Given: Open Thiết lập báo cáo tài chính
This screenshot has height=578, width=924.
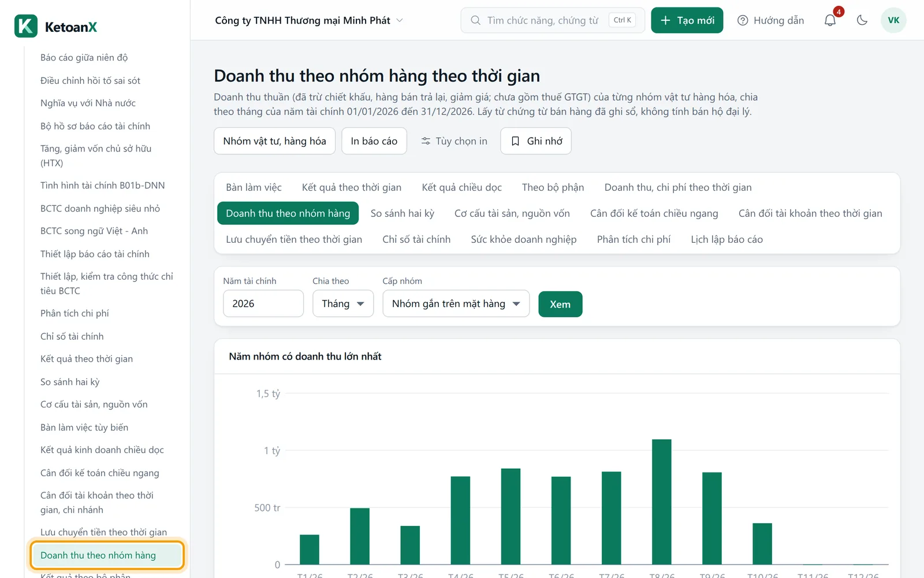Looking at the screenshot, I should tap(95, 254).
